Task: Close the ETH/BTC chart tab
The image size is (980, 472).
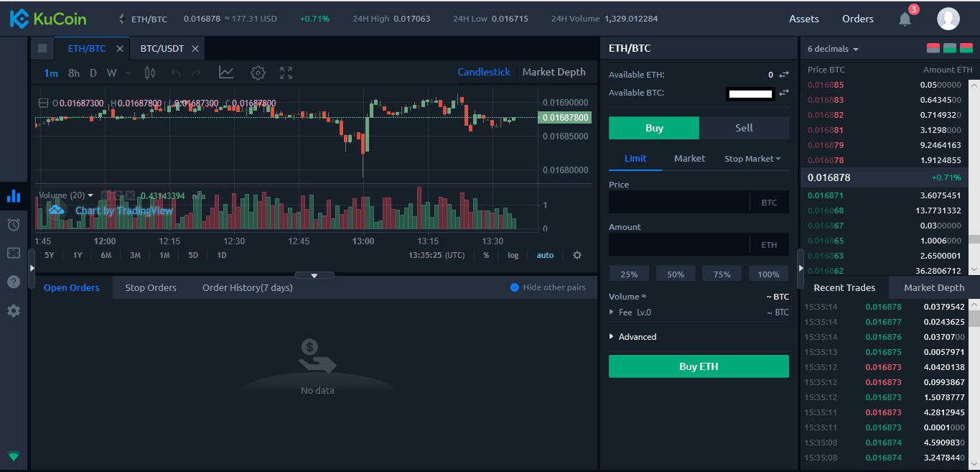Action: coord(120,49)
